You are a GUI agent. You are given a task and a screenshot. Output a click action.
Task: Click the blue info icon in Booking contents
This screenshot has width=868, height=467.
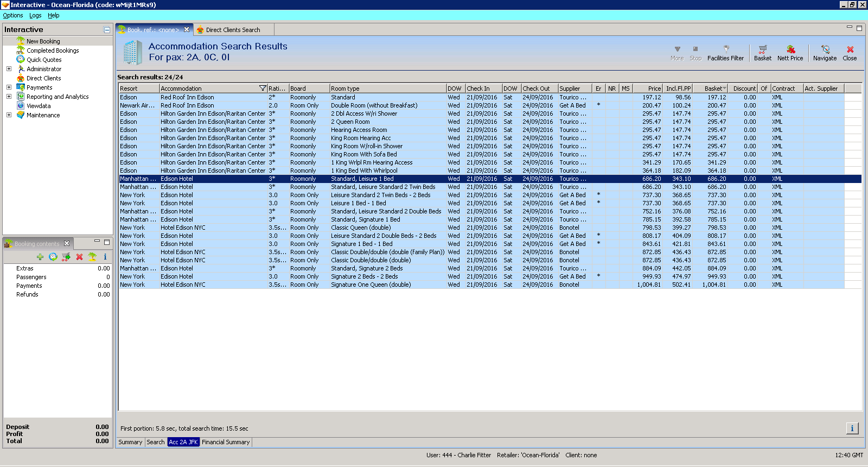coord(105,257)
